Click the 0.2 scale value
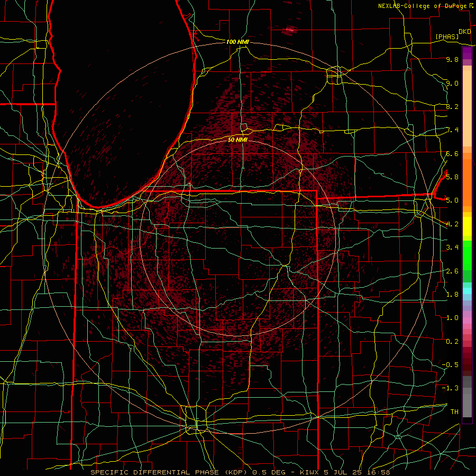Image resolution: width=476 pixels, height=476 pixels. 452,341
